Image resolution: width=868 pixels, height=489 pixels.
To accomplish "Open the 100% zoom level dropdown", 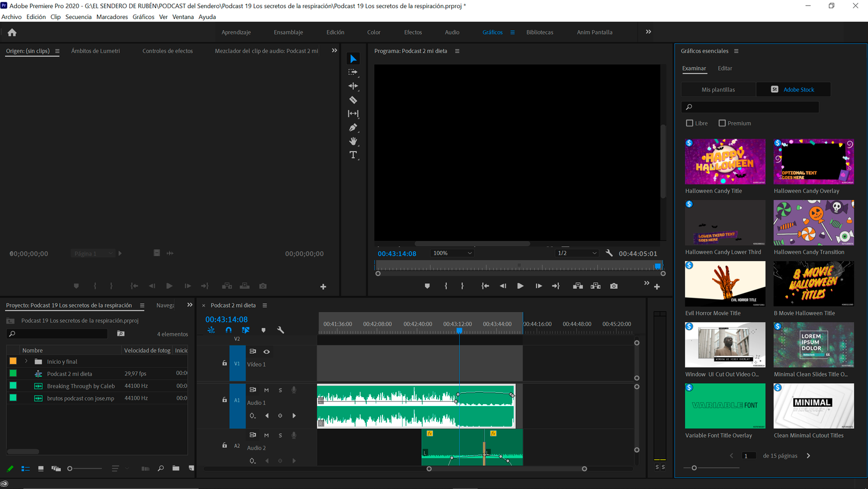I will point(452,252).
